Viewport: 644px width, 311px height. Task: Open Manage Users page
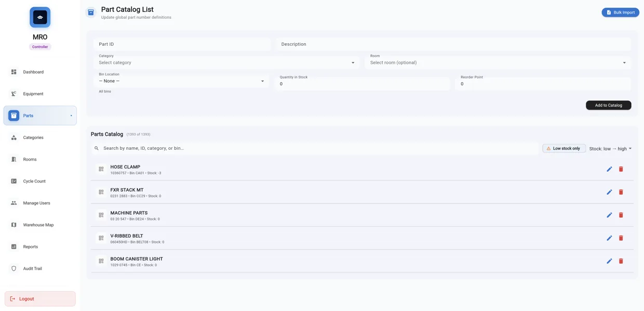click(40, 203)
